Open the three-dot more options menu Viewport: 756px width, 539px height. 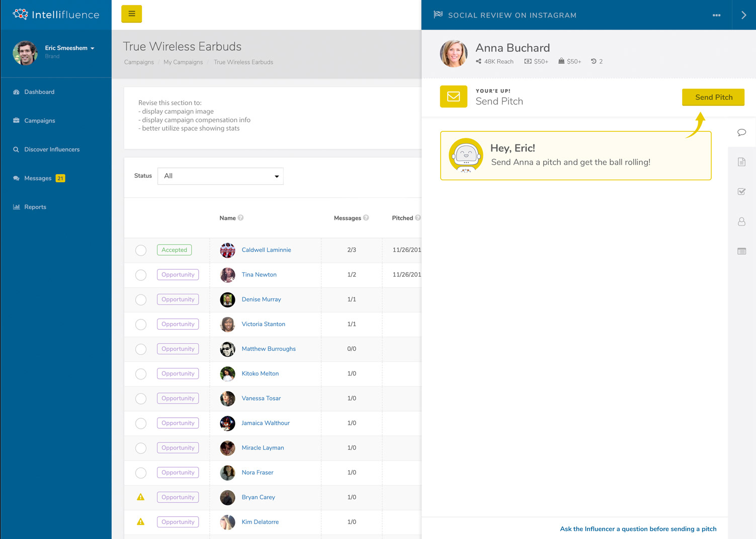pos(716,15)
